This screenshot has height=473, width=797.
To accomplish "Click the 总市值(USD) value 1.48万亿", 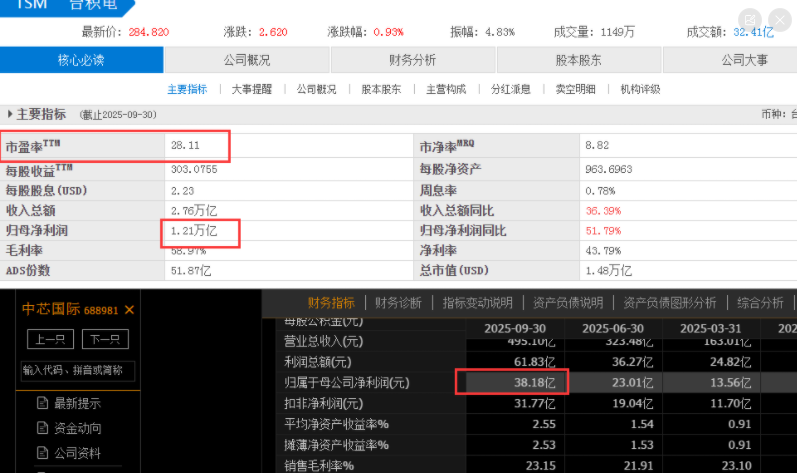I will (608, 270).
